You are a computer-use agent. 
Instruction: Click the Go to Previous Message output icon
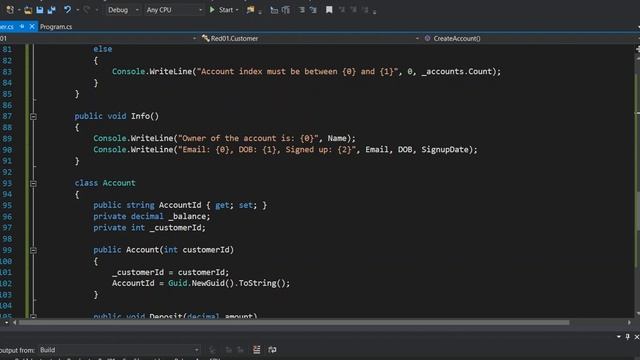tap(228, 350)
